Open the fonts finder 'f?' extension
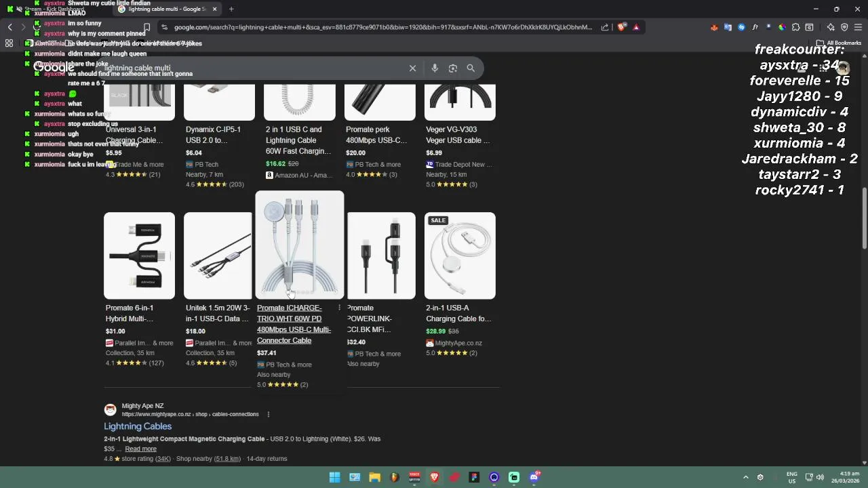 (x=755, y=27)
